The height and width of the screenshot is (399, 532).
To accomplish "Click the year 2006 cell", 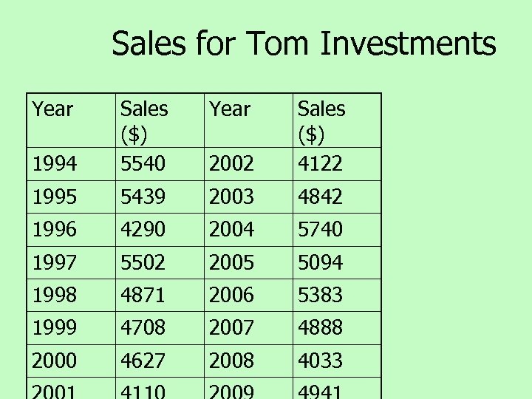I will point(231,295).
